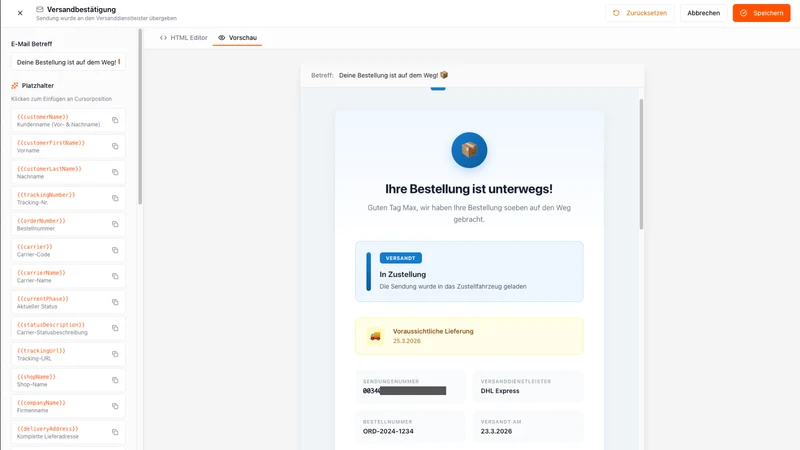The image size is (800, 450).
Task: Click the In Zustellung status text
Action: pos(403,274)
